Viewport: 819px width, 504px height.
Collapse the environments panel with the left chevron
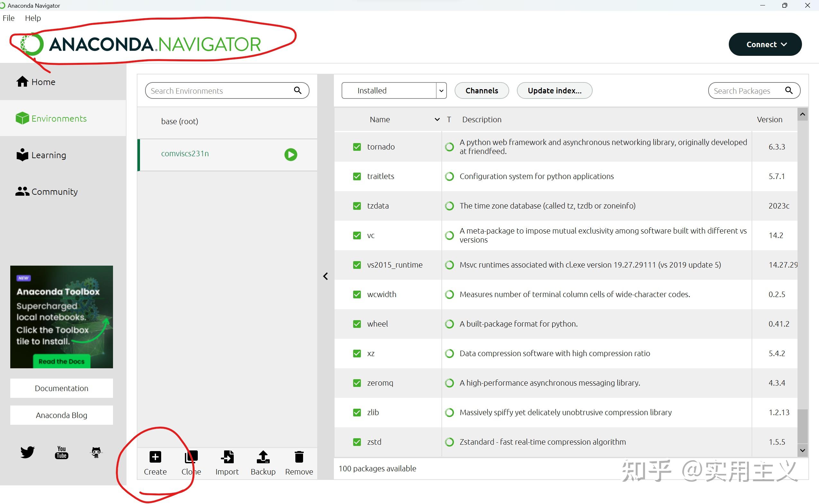tap(326, 276)
